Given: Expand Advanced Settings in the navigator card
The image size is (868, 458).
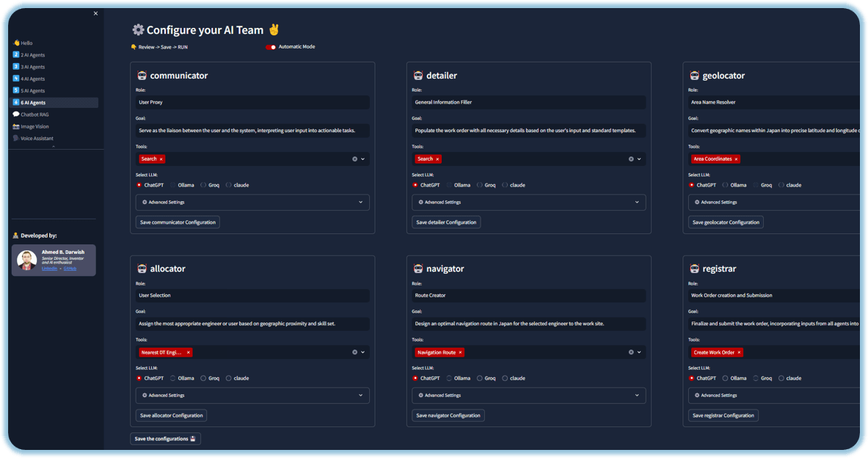Looking at the screenshot, I should 528,395.
